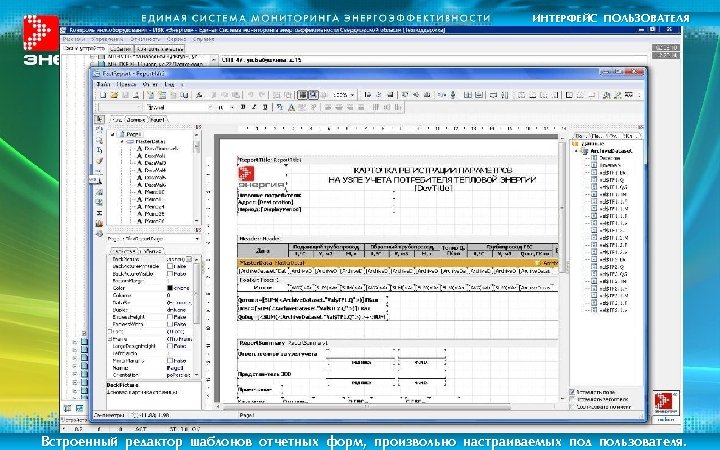
Task: Toggle EndlessHeight property checkbox
Action: 170,317
